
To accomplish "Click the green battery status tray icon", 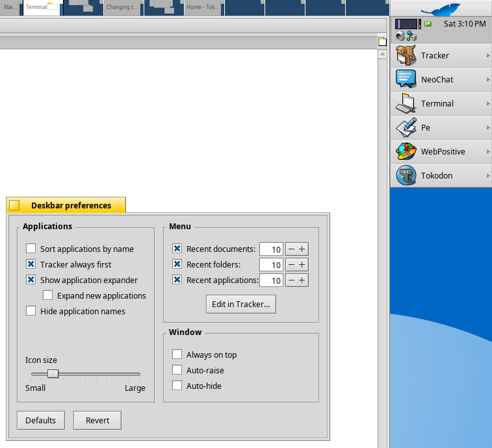I will (x=428, y=24).
